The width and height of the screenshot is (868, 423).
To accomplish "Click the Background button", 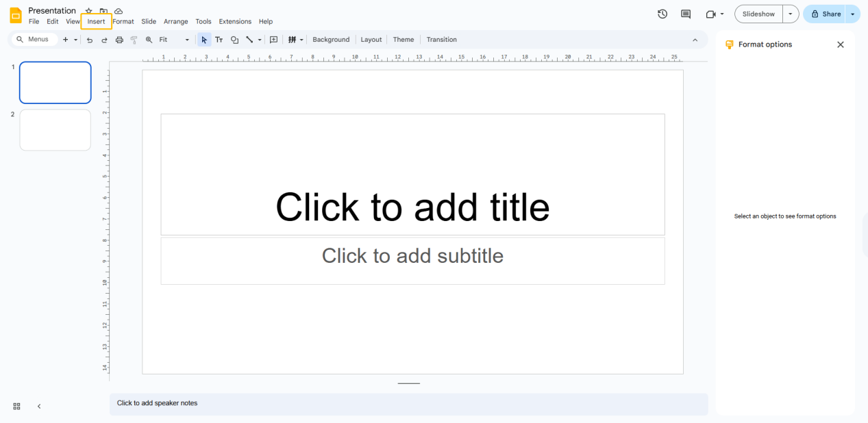I will [x=331, y=40].
